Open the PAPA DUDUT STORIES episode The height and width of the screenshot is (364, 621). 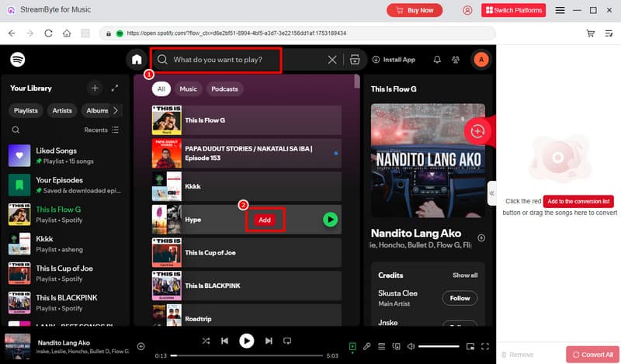pyautogui.click(x=246, y=154)
